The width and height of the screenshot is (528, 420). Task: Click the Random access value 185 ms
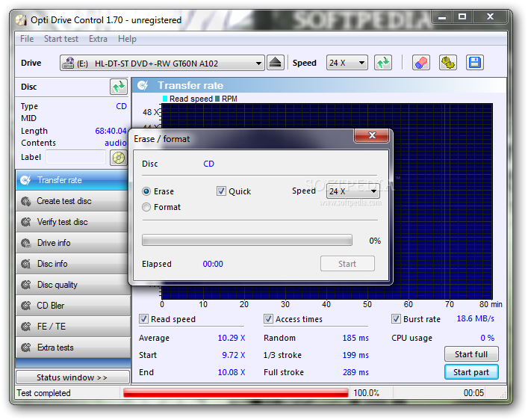(x=355, y=338)
